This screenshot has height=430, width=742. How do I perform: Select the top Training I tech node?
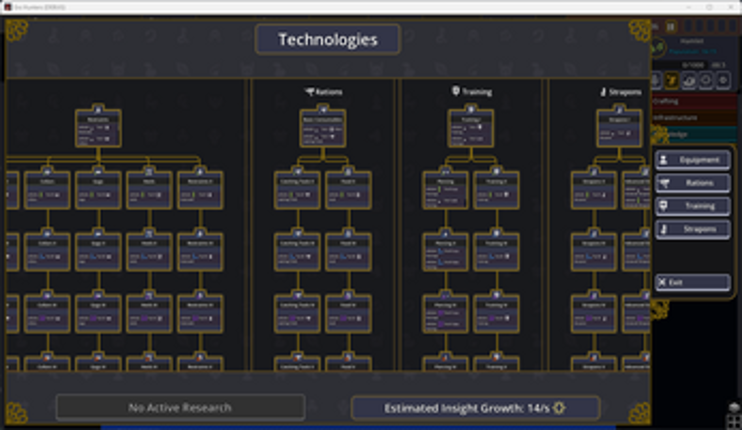[470, 128]
